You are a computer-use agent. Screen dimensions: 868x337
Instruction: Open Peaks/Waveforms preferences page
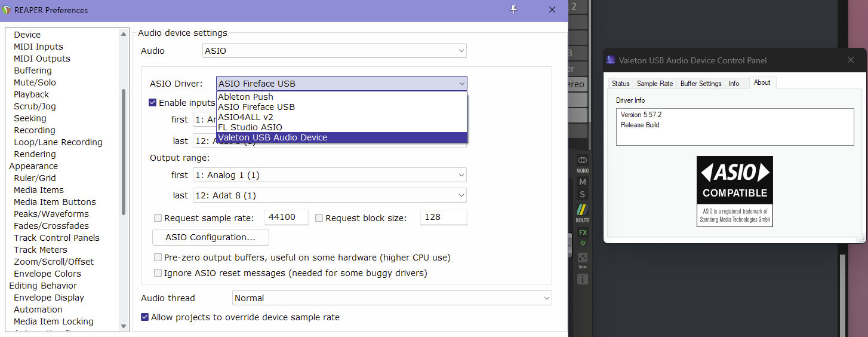pyautogui.click(x=51, y=214)
